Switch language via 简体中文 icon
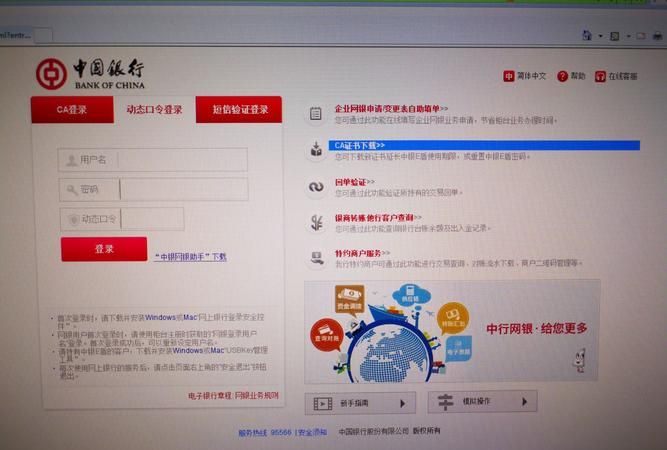 pyautogui.click(x=509, y=76)
